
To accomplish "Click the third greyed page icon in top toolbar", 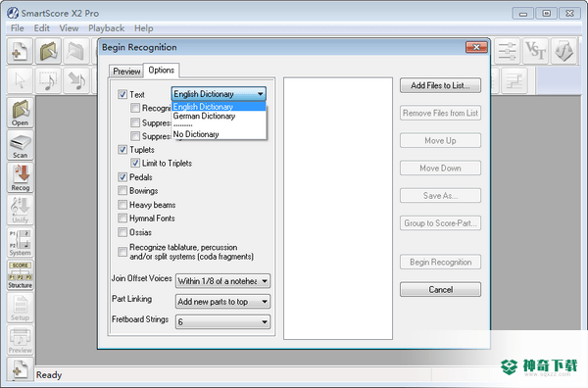I will (76, 51).
